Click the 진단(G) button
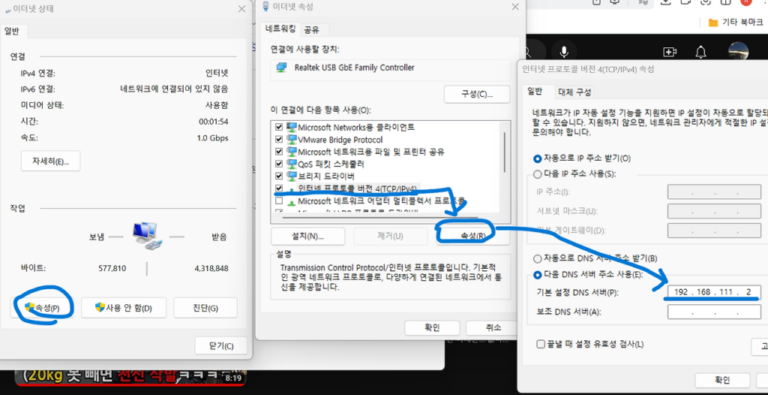 205,308
